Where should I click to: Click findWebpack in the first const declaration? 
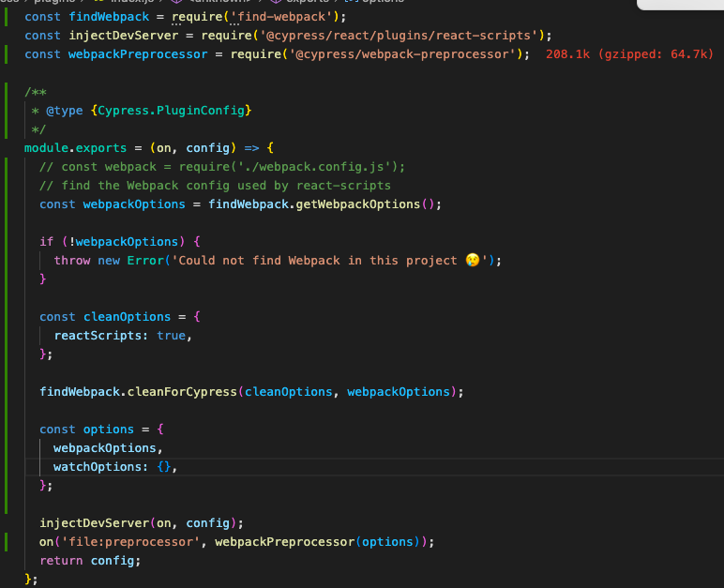coord(109,17)
